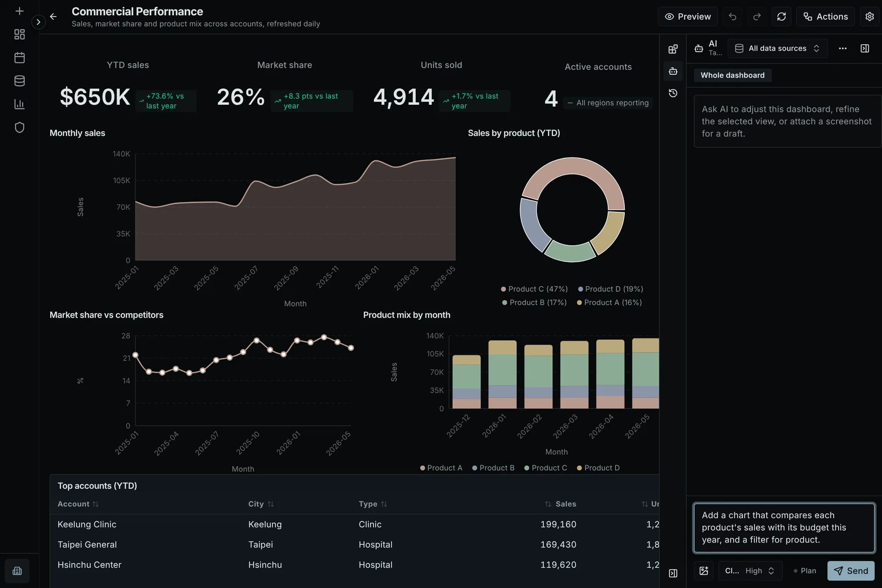Open the database icon in left sidebar

[x=19, y=81]
